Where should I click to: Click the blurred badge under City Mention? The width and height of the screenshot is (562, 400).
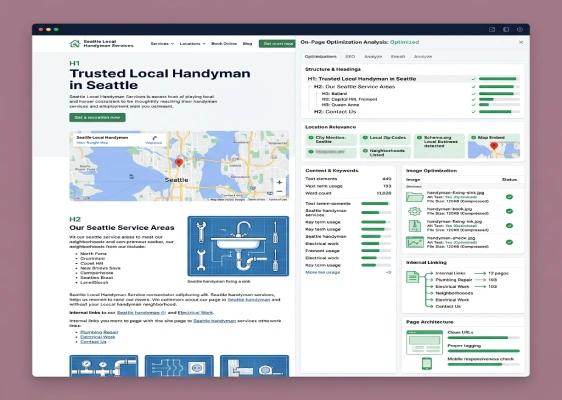[x=331, y=152]
